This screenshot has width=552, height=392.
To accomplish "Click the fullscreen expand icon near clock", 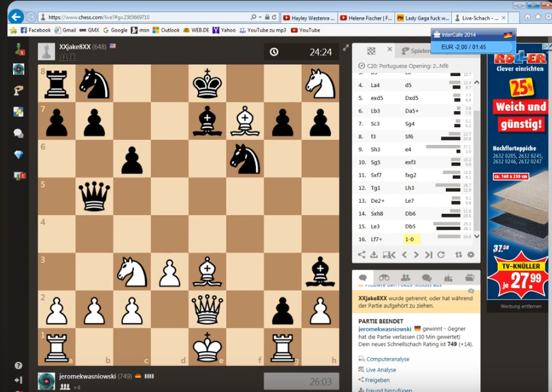I will pyautogui.click(x=346, y=48).
